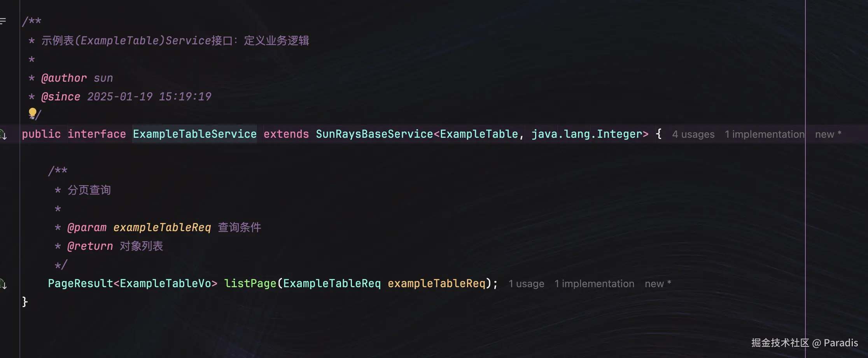The height and width of the screenshot is (358, 868).
Task: Click the yellow lightbulb intention icon
Action: [32, 114]
